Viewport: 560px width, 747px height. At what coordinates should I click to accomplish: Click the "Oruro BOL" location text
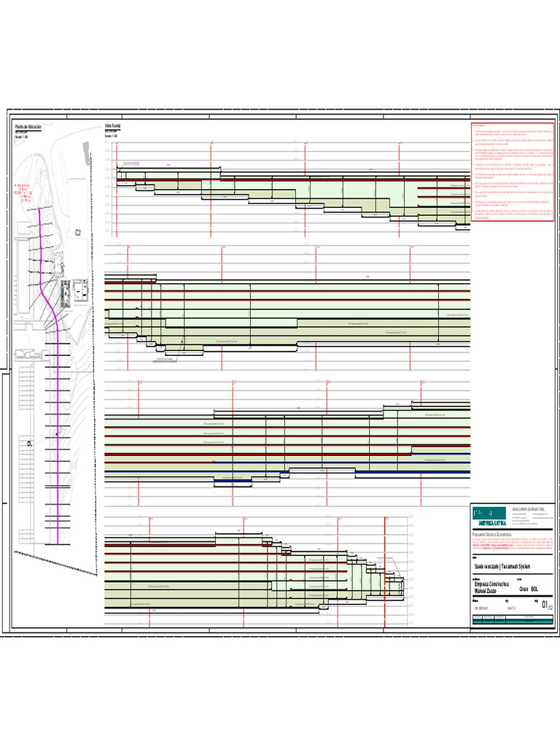(529, 589)
